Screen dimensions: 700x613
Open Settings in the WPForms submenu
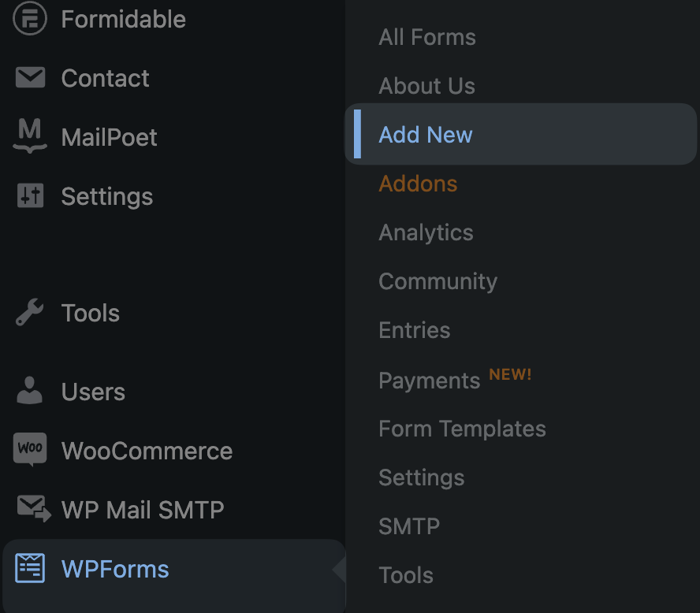[x=422, y=477]
